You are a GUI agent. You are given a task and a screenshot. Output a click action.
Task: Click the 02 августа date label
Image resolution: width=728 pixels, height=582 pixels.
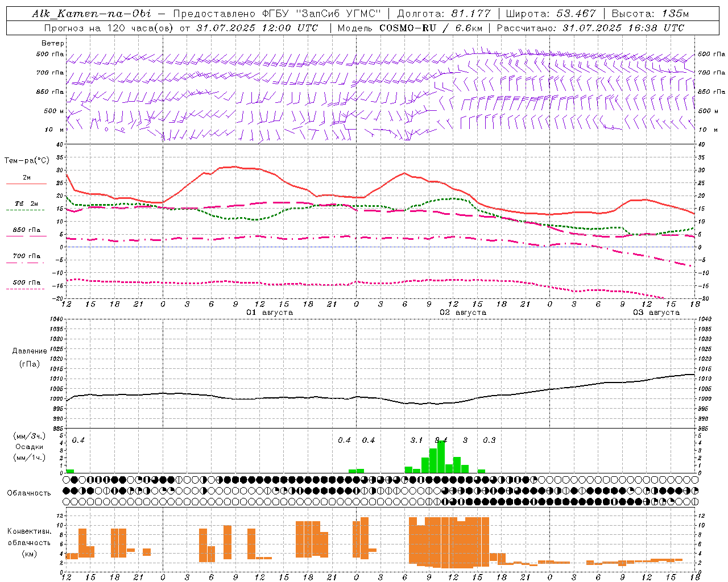click(x=463, y=313)
